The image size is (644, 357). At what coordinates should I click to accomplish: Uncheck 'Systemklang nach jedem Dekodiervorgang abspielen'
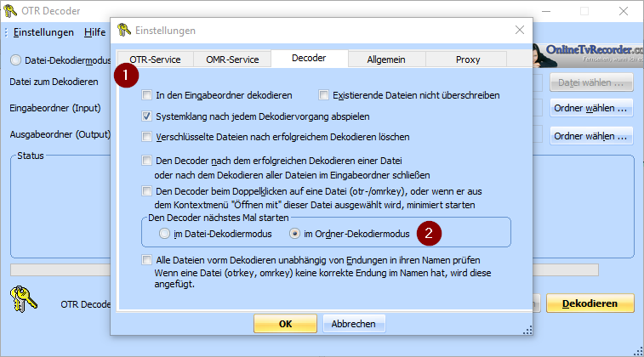(x=148, y=116)
